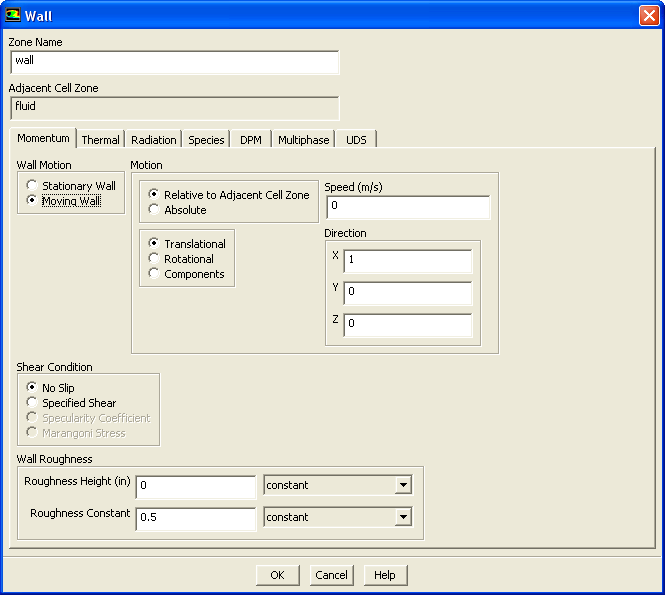Click the Fluent app icon in title bar

click(x=12, y=15)
